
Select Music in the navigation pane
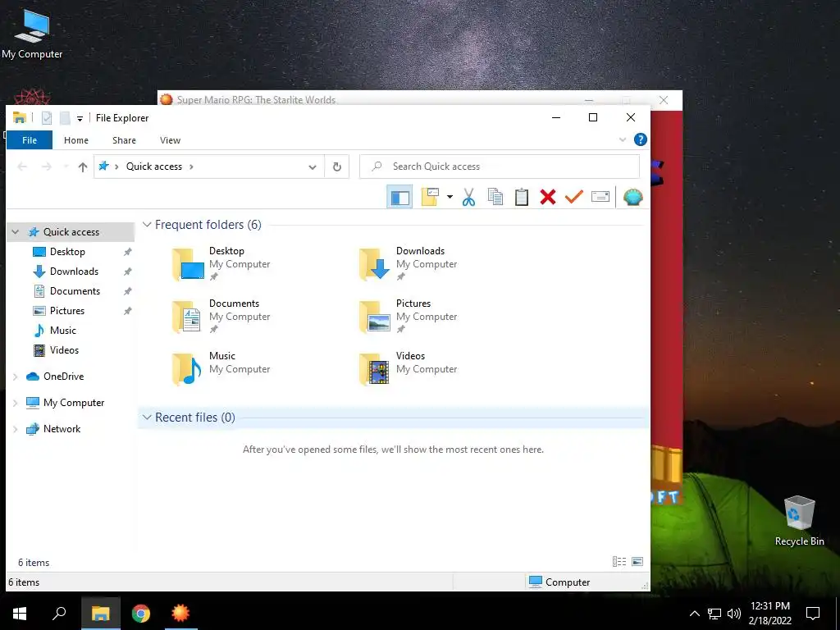pos(62,331)
